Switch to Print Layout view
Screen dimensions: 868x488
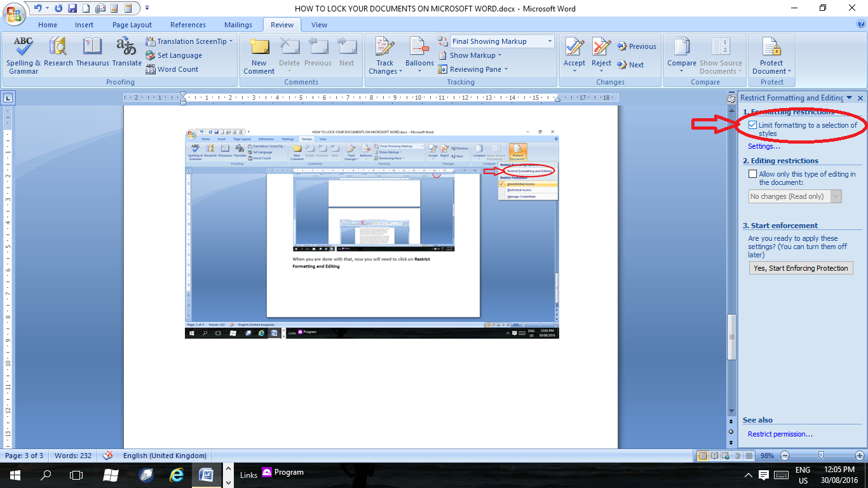703,456
